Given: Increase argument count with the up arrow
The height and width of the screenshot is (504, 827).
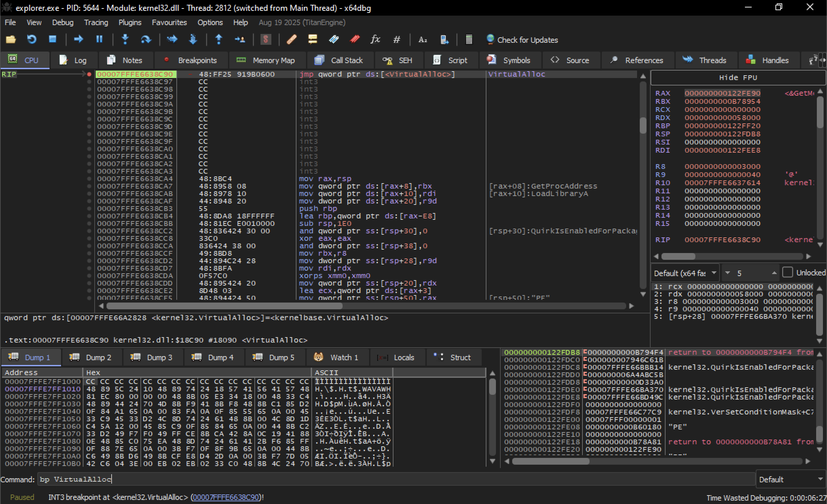Looking at the screenshot, I should pyautogui.click(x=774, y=273).
